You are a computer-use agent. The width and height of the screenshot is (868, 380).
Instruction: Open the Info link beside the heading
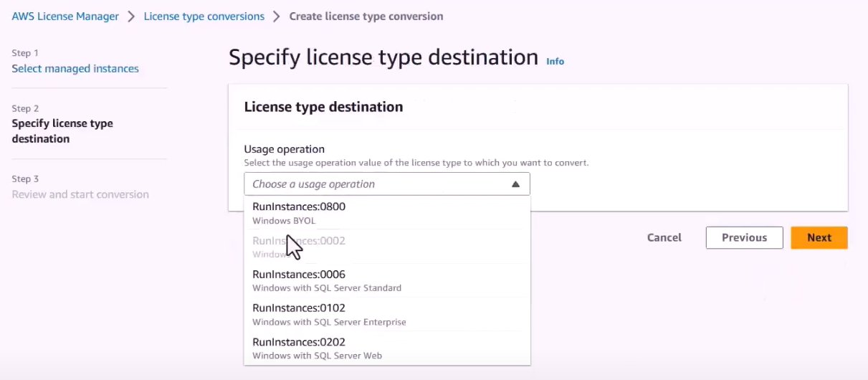coord(555,62)
